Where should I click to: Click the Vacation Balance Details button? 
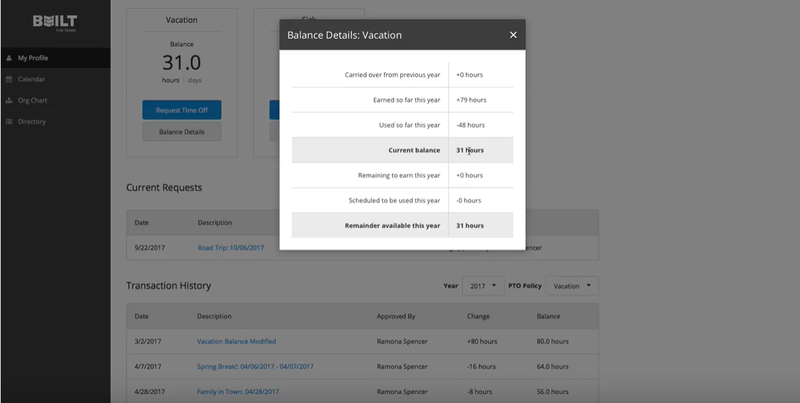tap(182, 132)
